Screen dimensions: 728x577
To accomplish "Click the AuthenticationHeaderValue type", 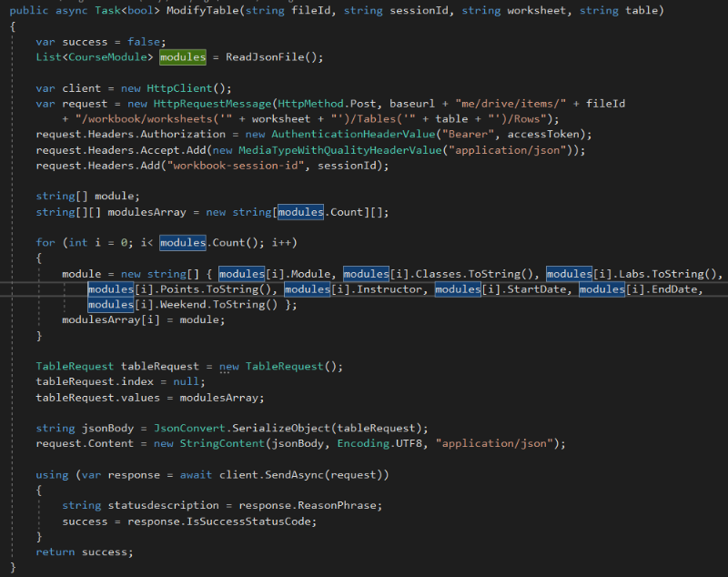I will [x=353, y=134].
